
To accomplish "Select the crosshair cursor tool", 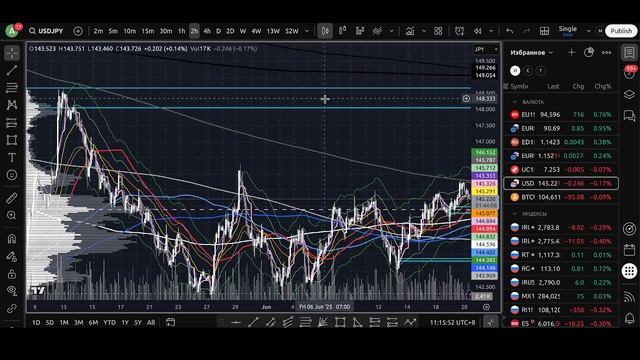I will 12,53.
